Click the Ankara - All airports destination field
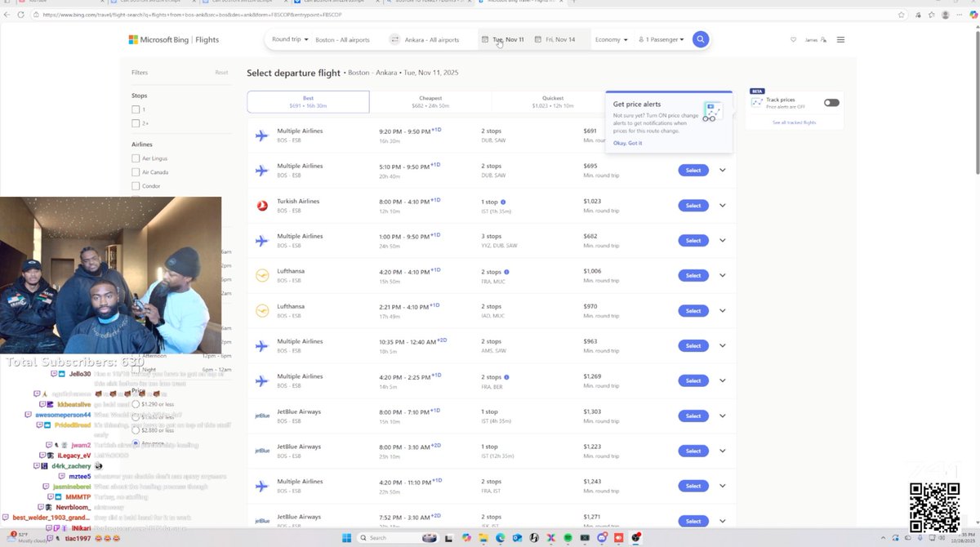The height and width of the screenshot is (547, 980). tap(432, 39)
